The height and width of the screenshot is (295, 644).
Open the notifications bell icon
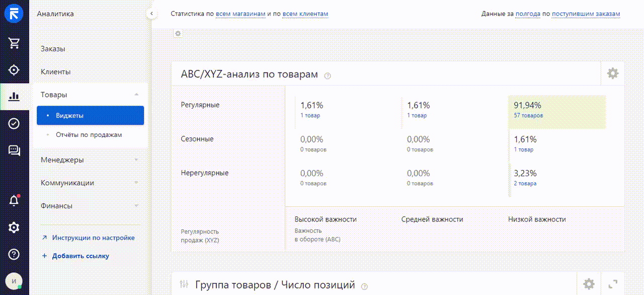(14, 201)
